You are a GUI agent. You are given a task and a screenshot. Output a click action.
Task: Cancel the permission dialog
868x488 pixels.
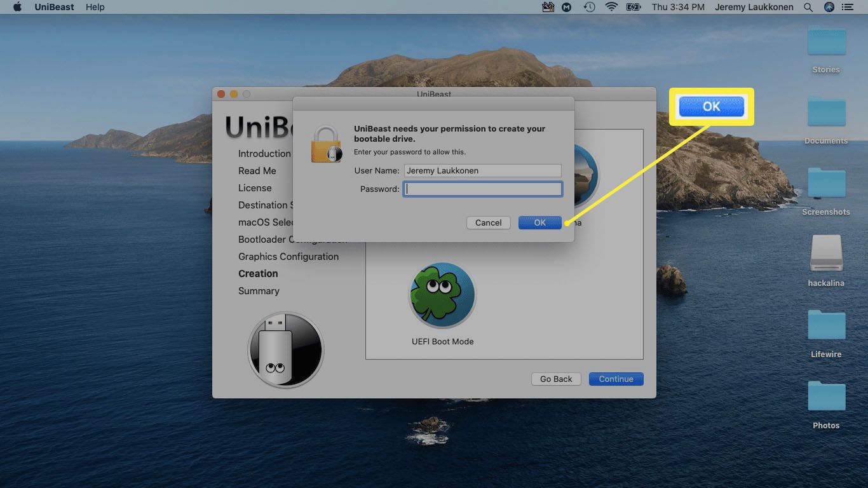(488, 222)
